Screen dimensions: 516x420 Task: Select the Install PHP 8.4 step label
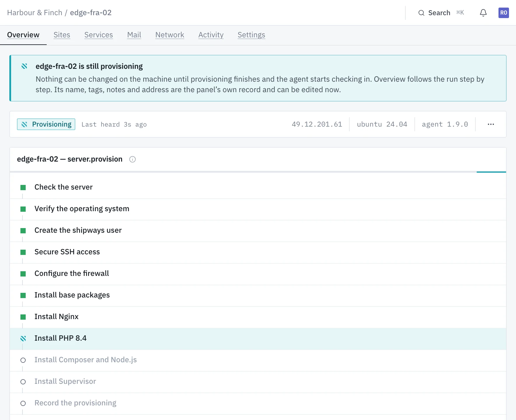point(60,338)
